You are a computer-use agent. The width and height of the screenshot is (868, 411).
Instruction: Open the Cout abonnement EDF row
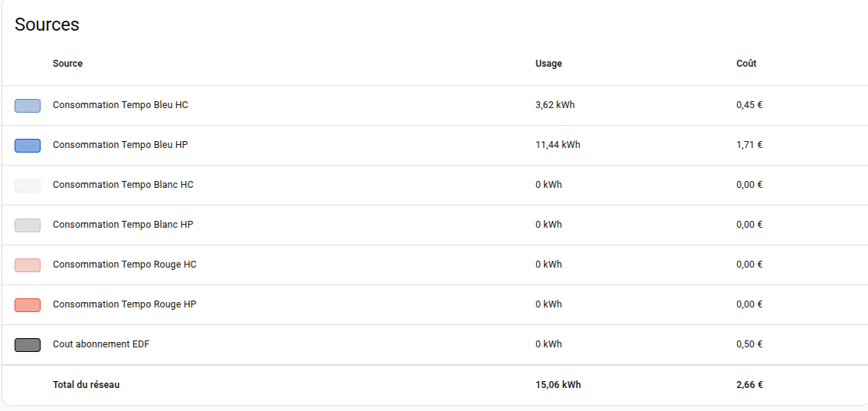101,344
